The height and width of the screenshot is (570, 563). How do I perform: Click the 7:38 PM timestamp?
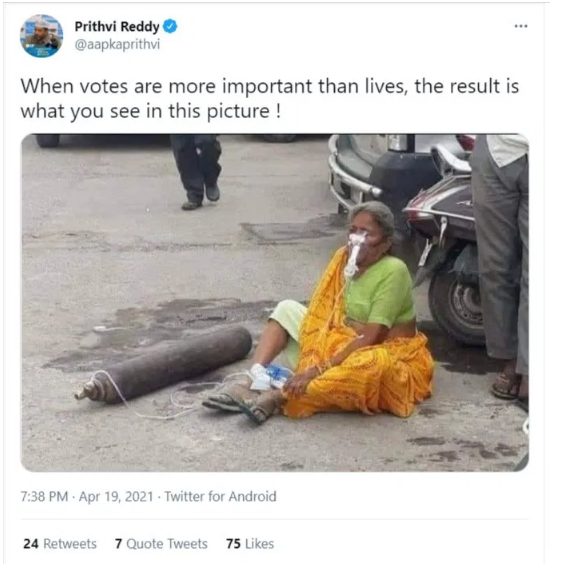click(x=44, y=497)
